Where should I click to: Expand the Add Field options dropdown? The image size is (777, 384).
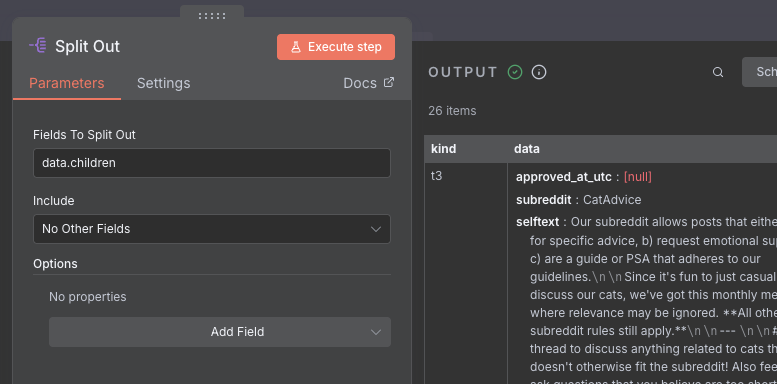[220, 332]
